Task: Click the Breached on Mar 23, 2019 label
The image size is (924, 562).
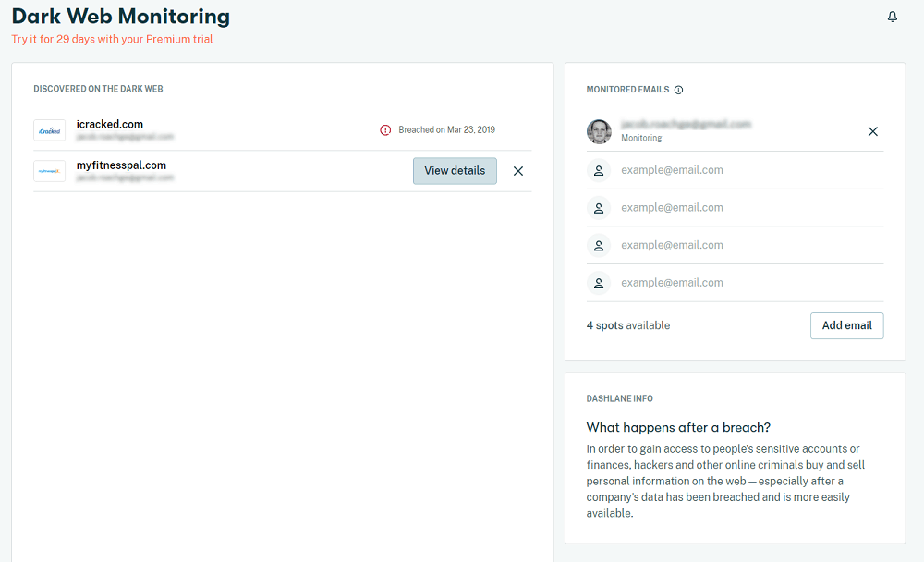Action: point(447,130)
